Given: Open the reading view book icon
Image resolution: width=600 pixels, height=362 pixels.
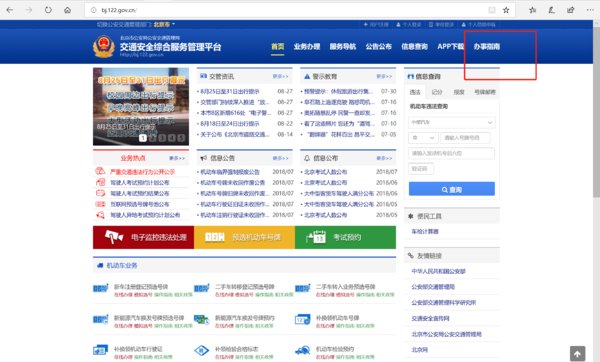Looking at the screenshot, I should (x=492, y=10).
